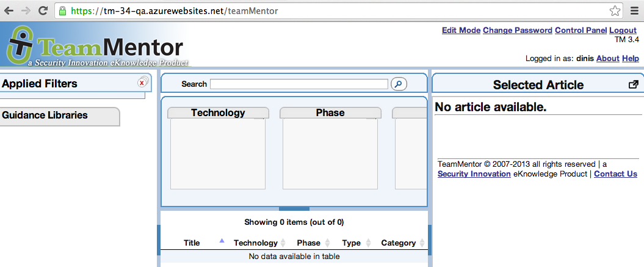Select the Technology filter header

[218, 113]
